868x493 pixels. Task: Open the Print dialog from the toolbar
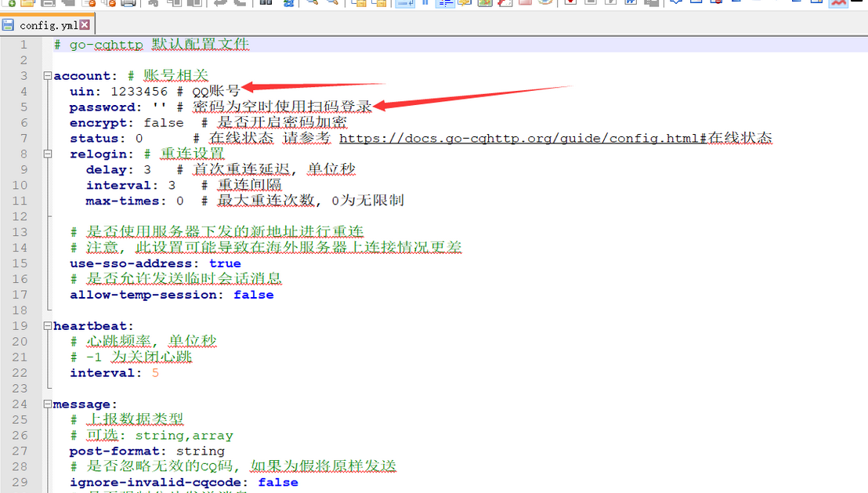point(127,5)
